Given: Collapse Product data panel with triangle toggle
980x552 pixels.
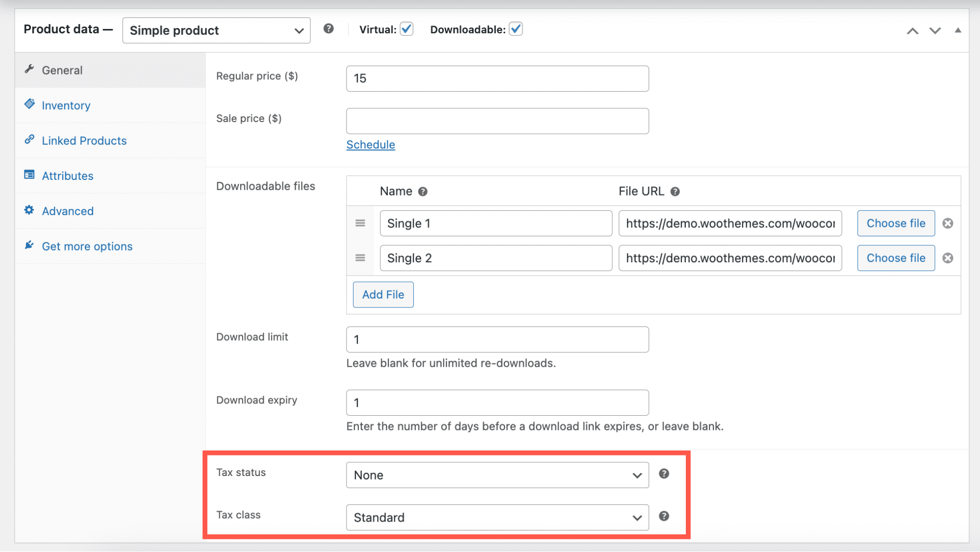Looking at the screenshot, I should pos(957,30).
